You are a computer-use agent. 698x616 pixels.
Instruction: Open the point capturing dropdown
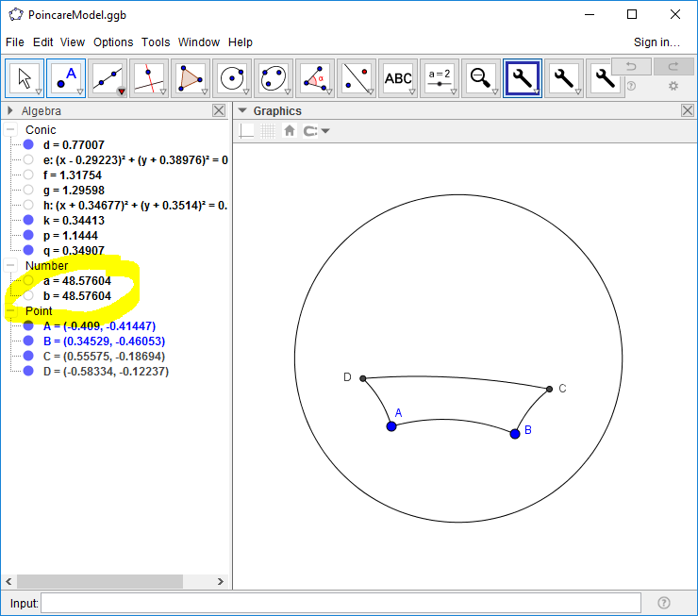point(317,131)
